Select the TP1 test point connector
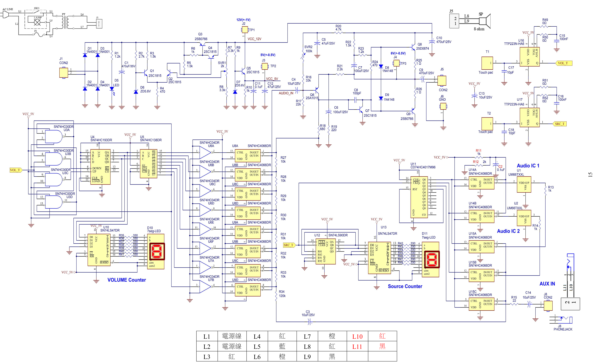 (245, 30)
